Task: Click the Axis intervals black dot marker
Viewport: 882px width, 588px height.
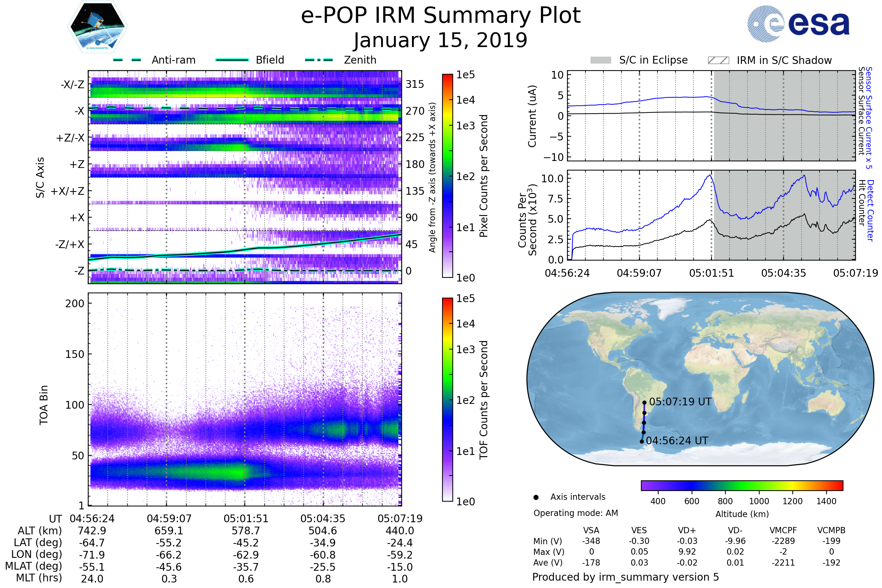Action: pyautogui.click(x=536, y=497)
